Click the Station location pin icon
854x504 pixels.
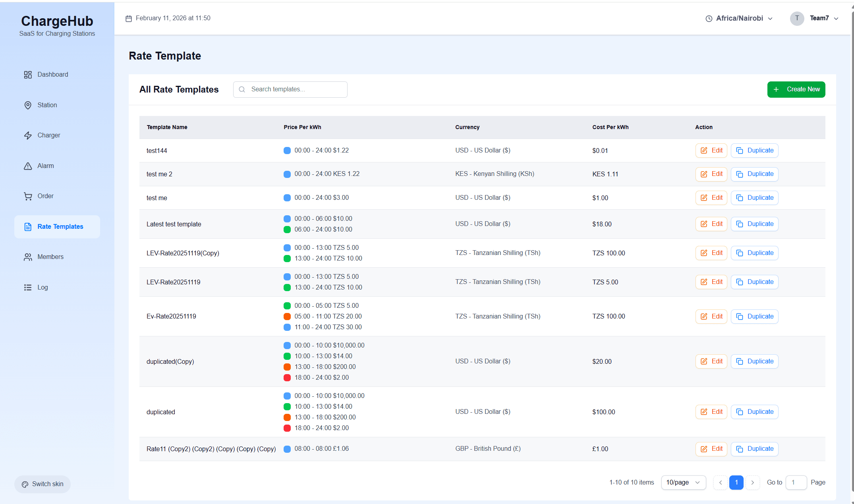pos(28,105)
